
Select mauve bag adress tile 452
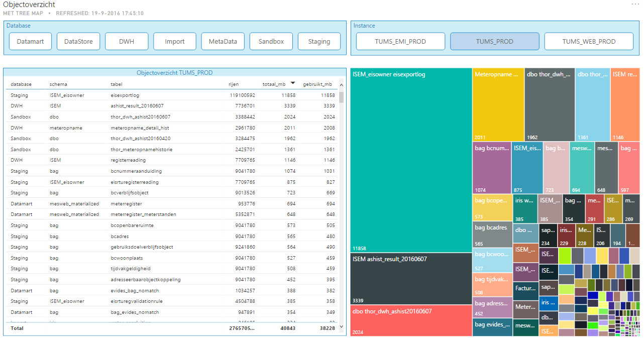tap(493, 307)
